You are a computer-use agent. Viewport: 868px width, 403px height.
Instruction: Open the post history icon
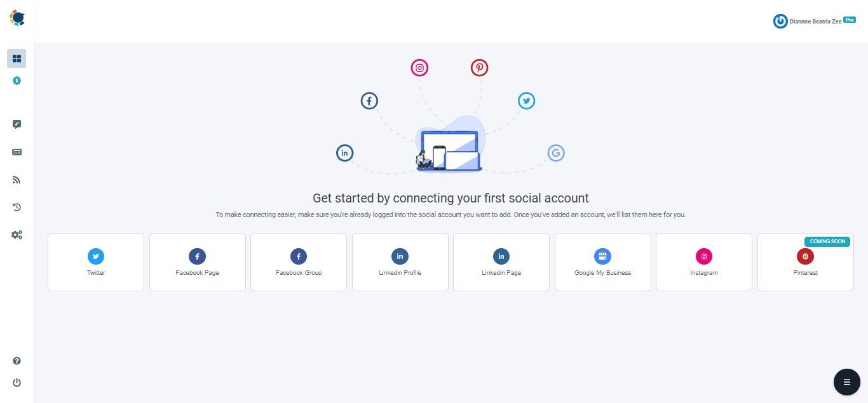17,207
